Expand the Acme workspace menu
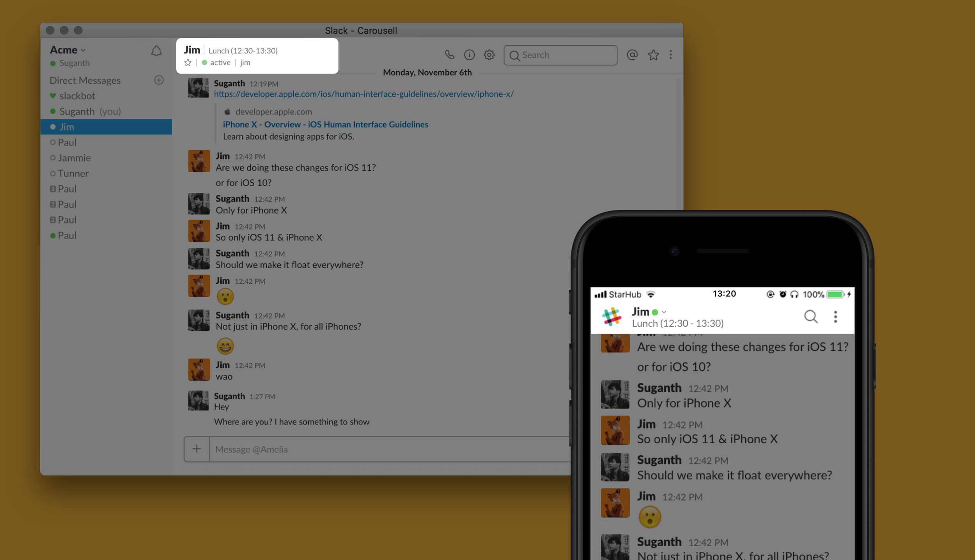Viewport: 975px width, 560px height. tap(67, 50)
